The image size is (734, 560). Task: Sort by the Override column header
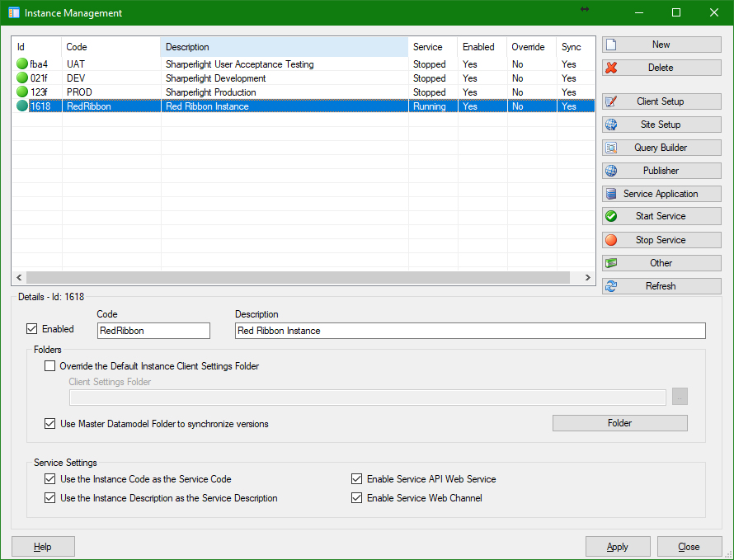[x=532, y=47]
